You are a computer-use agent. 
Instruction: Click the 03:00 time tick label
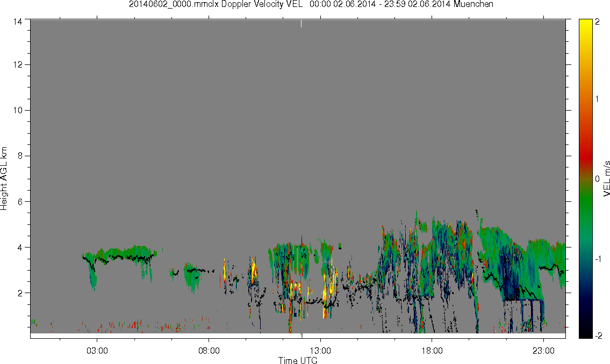[97, 351]
